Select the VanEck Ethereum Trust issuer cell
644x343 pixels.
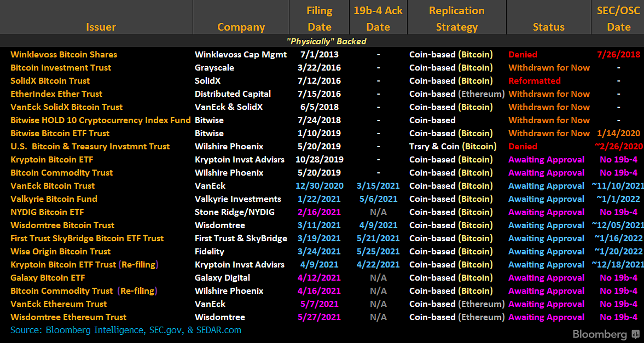coord(59,304)
